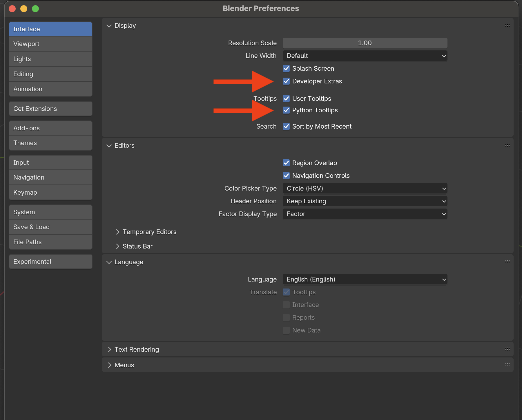Viewport: 522px width, 420px height.
Task: Enable the Translate New Data checkbox
Action: [x=286, y=330]
